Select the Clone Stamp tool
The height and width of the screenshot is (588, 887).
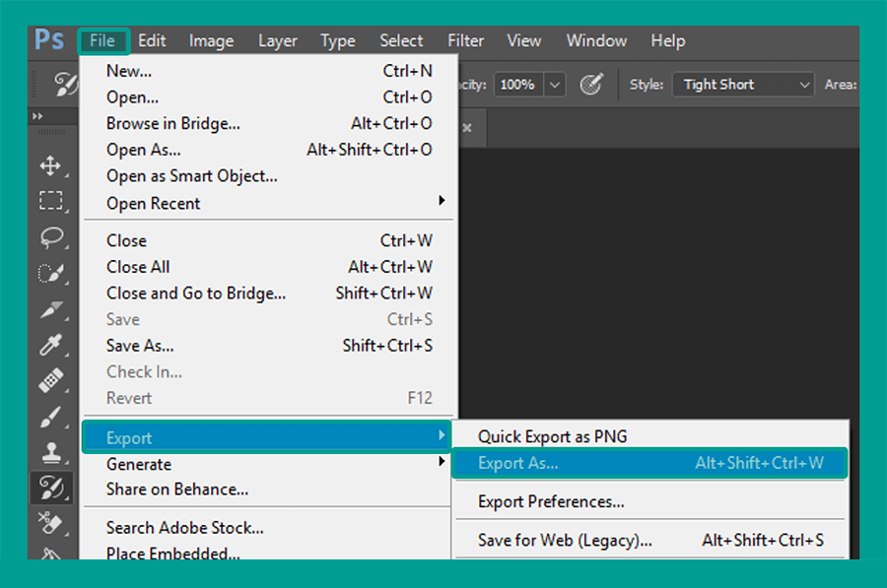[x=51, y=452]
